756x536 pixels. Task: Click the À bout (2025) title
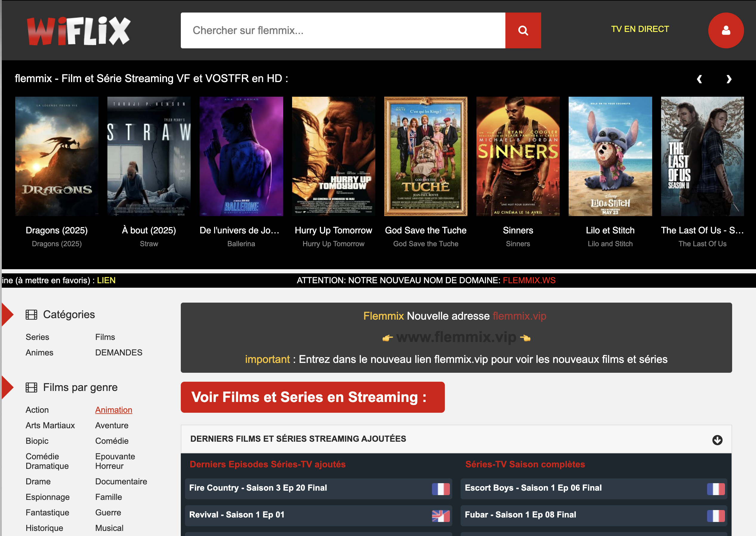coord(149,230)
